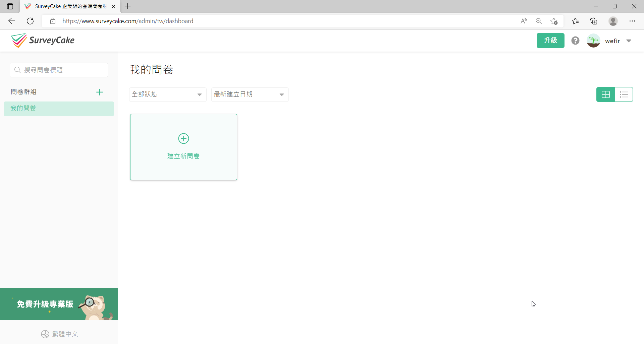
Task: Click the 建立新問卷 card
Action: tap(183, 147)
